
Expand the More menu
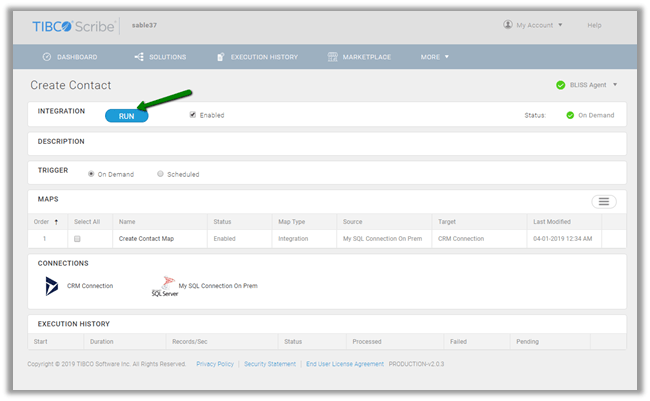coord(434,57)
